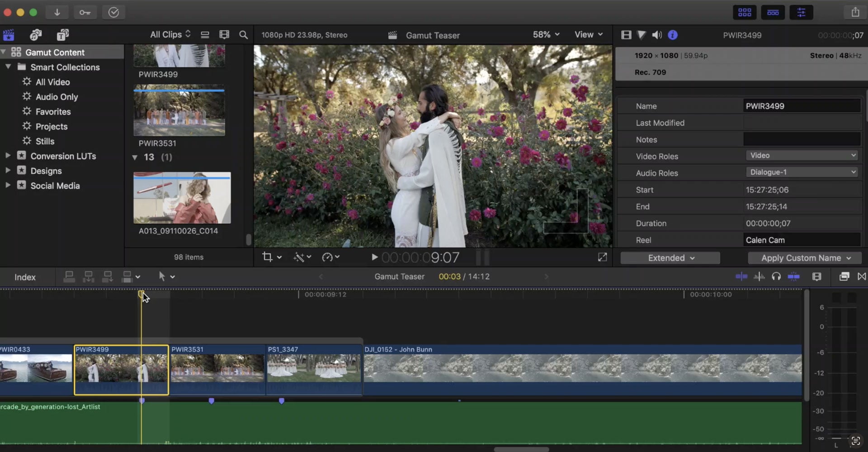The width and height of the screenshot is (868, 452).
Task: Toggle audio skimming waveform icon
Action: tap(759, 276)
